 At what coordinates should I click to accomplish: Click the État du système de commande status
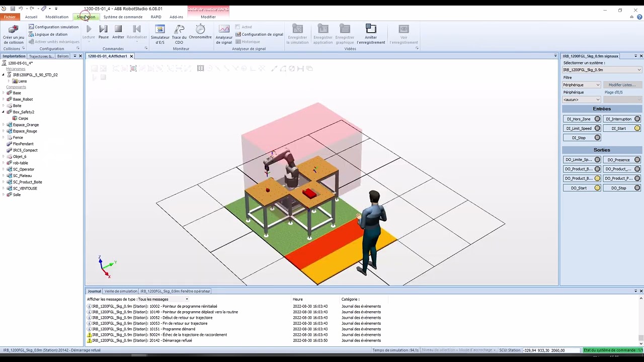613,350
